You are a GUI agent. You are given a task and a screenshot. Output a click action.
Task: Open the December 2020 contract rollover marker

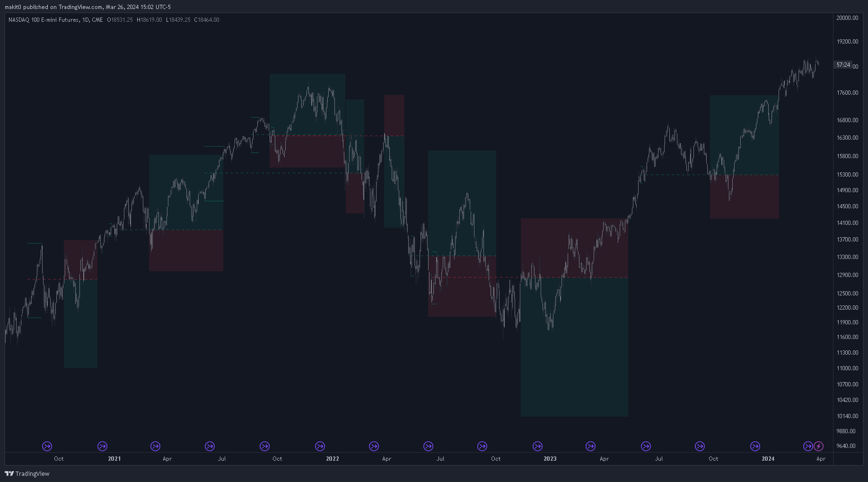102,446
